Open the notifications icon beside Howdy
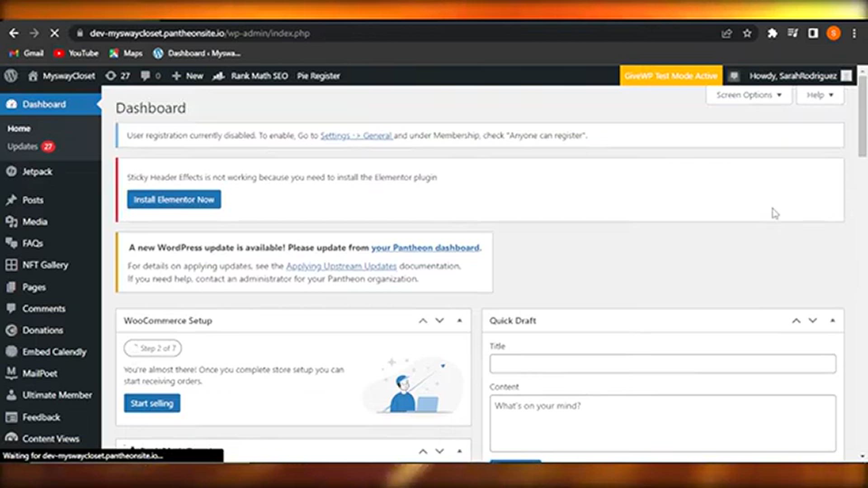 734,76
